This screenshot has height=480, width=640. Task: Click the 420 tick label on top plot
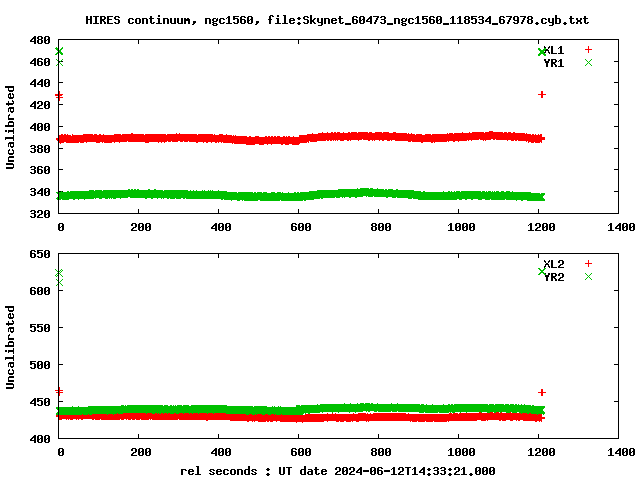coord(40,105)
